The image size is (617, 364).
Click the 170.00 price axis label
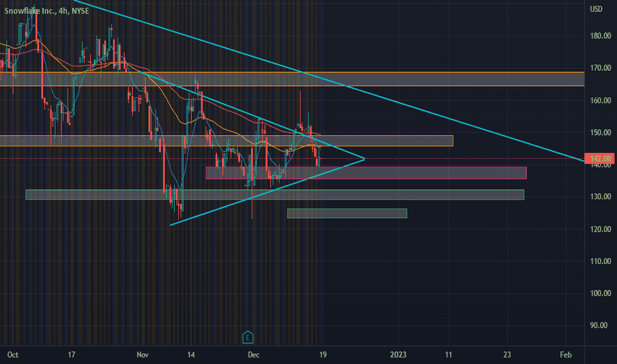tap(600, 68)
